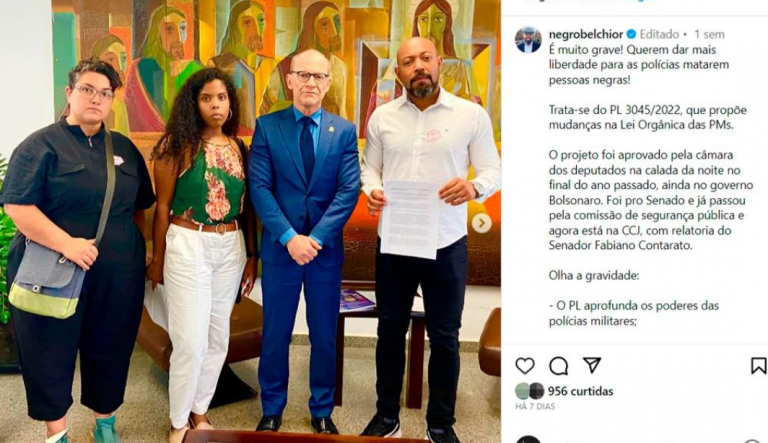Click the caption text mentioning PL 3045/2022
Image resolution: width=768 pixels, height=443 pixels.
(x=648, y=117)
